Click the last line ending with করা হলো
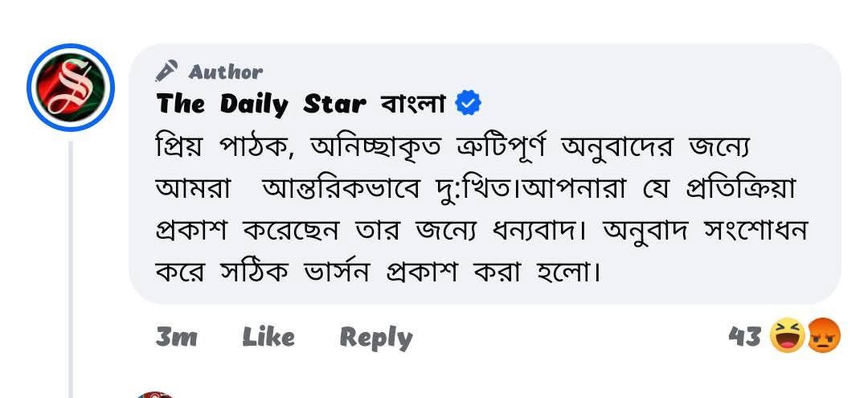The height and width of the screenshot is (398, 868). pyautogui.click(x=378, y=273)
